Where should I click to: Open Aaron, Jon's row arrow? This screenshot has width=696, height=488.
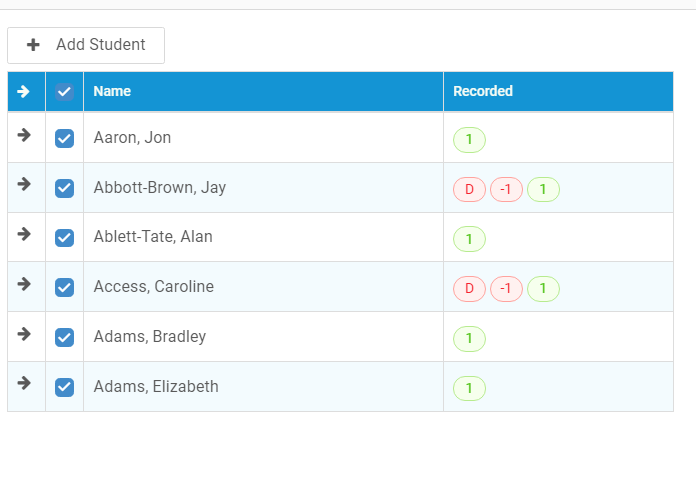[x=24, y=135]
